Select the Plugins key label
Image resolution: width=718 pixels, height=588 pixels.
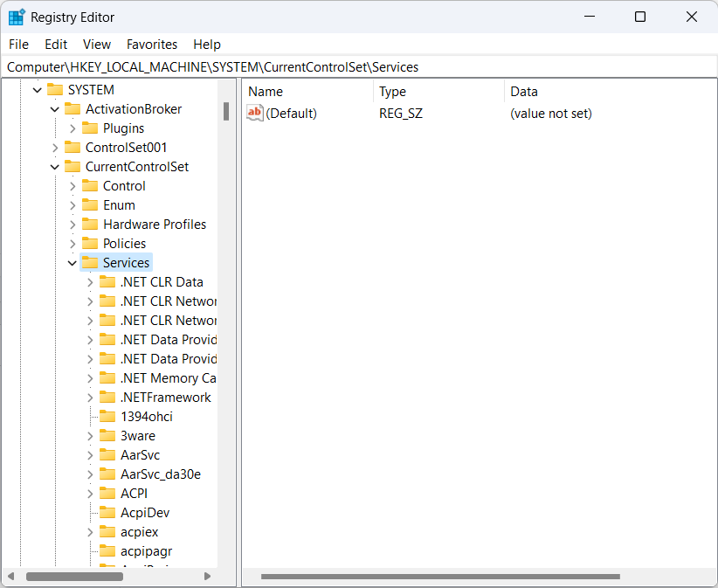[x=124, y=128]
